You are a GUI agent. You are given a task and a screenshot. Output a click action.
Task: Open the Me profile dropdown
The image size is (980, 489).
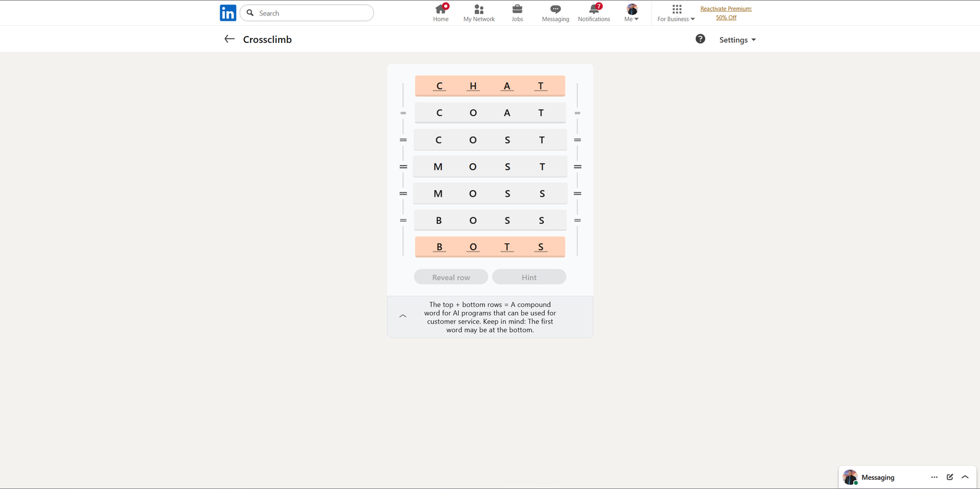coord(631,13)
